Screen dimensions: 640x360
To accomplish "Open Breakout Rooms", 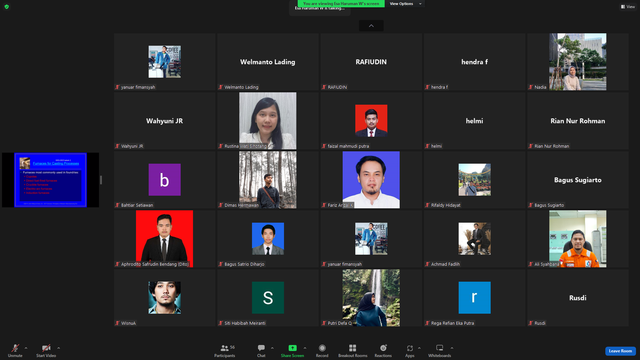I will 353,350.
